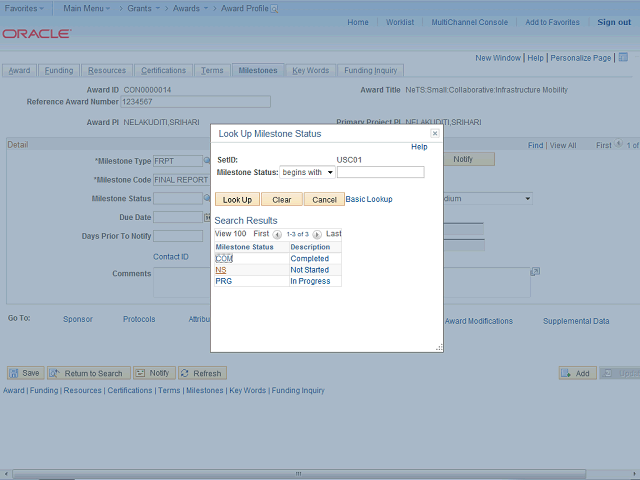The width and height of the screenshot is (640, 480).
Task: Click Add to Favorites link
Action: [x=552, y=22]
